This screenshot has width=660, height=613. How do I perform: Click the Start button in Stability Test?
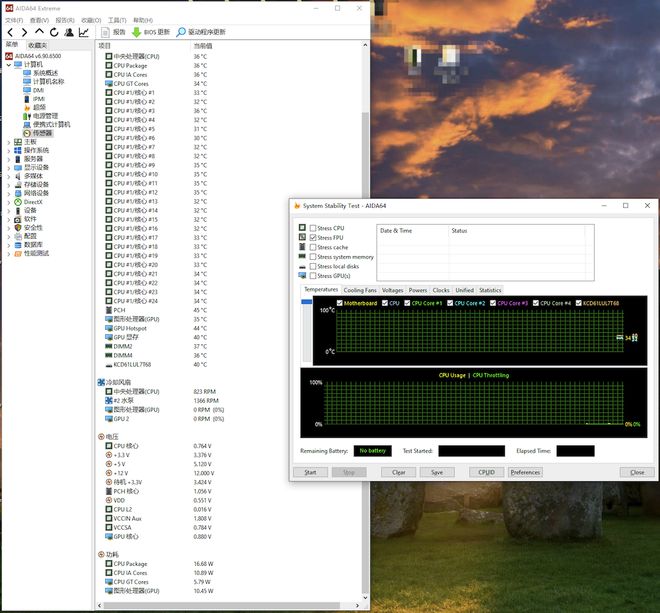310,472
